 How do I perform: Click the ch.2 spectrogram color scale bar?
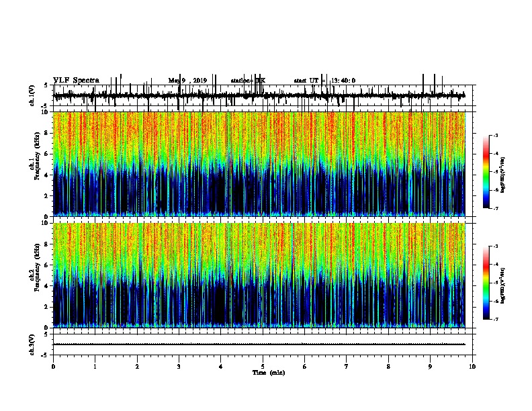[486, 283]
